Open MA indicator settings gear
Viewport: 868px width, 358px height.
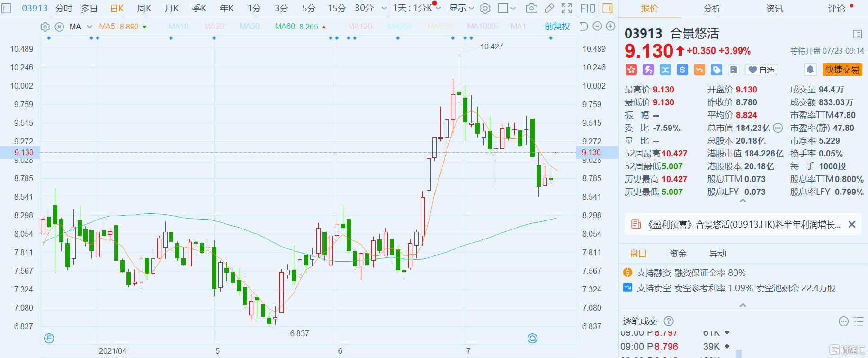click(x=45, y=27)
